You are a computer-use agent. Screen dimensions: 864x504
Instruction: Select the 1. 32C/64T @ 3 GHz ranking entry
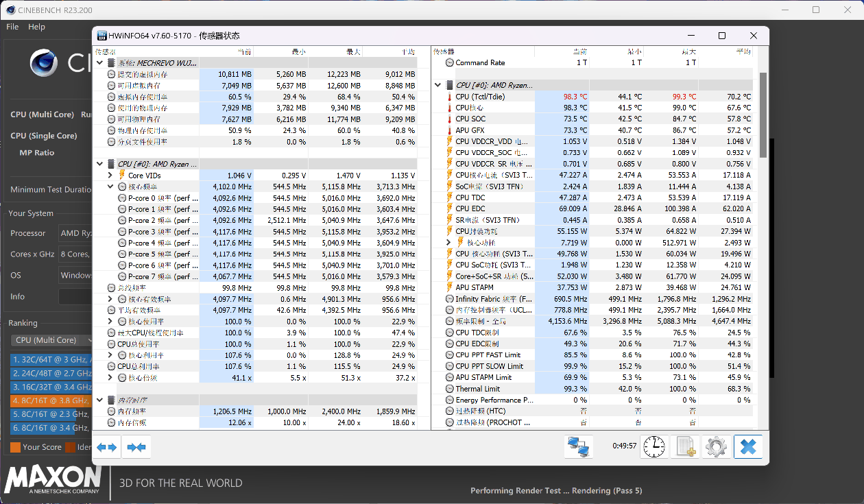click(x=51, y=360)
